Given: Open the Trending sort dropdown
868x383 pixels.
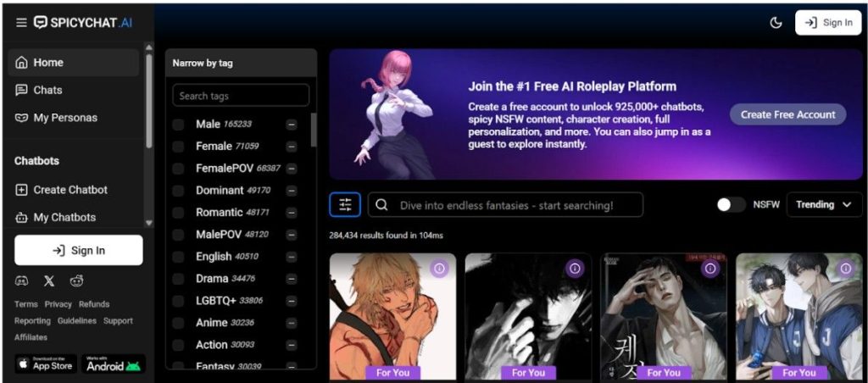Looking at the screenshot, I should (824, 205).
